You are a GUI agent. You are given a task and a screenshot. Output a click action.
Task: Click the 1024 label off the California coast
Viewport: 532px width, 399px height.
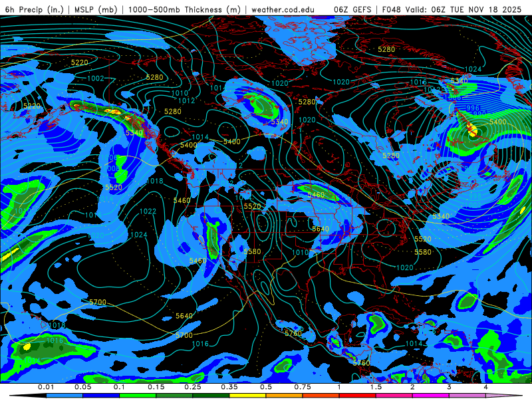[x=139, y=235]
